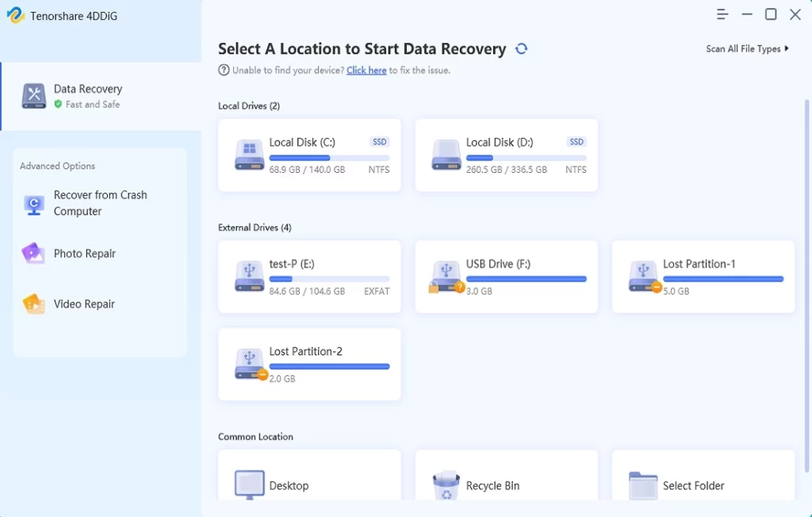Image resolution: width=812 pixels, height=517 pixels.
Task: Click the vertical scrollbar of drive list
Action: (x=806, y=286)
